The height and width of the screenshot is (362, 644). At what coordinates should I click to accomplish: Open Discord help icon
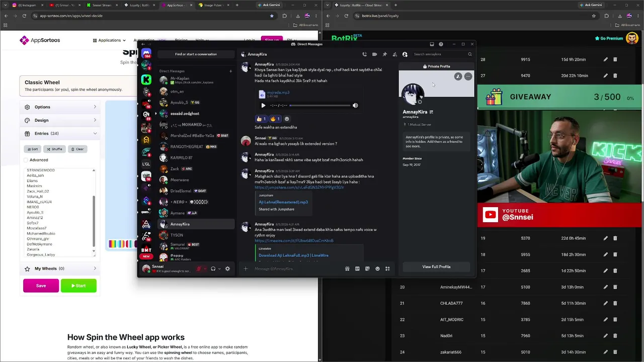[x=441, y=44]
